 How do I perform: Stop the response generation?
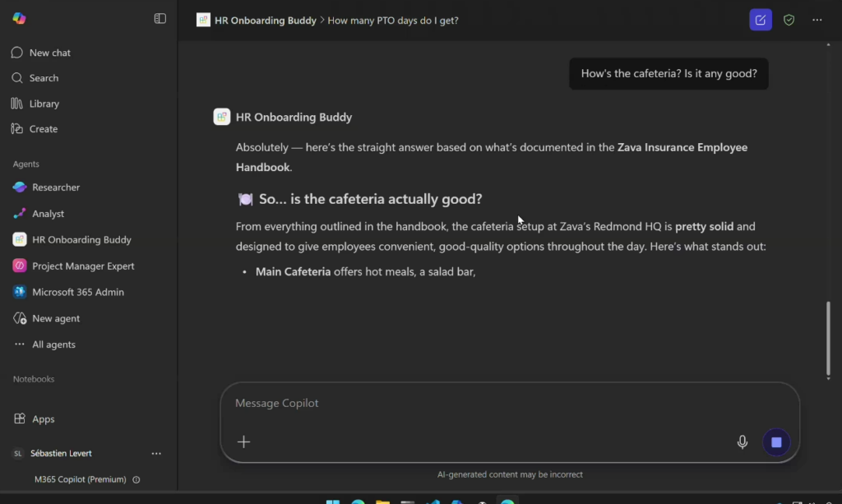(x=776, y=442)
